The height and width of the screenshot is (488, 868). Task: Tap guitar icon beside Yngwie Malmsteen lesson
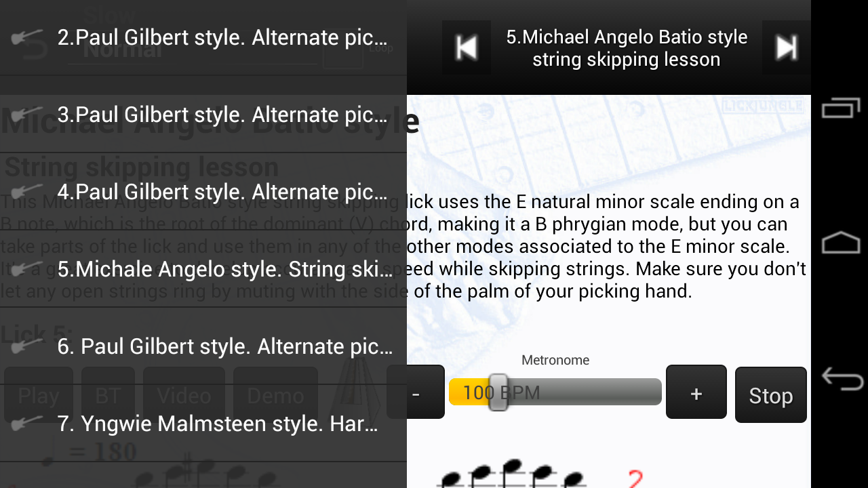pos(27,424)
